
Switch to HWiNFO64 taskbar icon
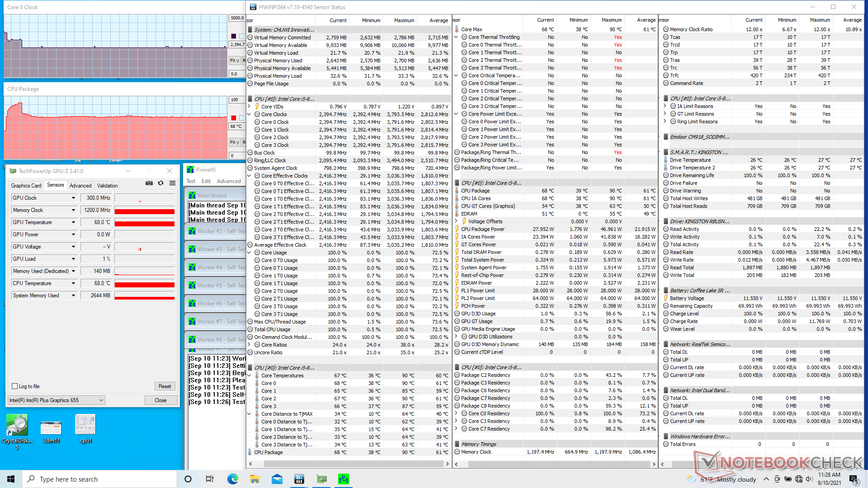(299, 479)
